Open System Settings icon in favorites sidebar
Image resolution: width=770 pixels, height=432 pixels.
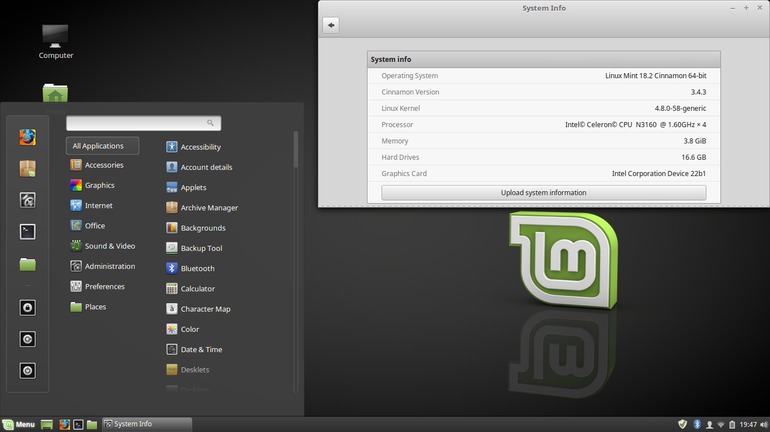pyautogui.click(x=28, y=200)
